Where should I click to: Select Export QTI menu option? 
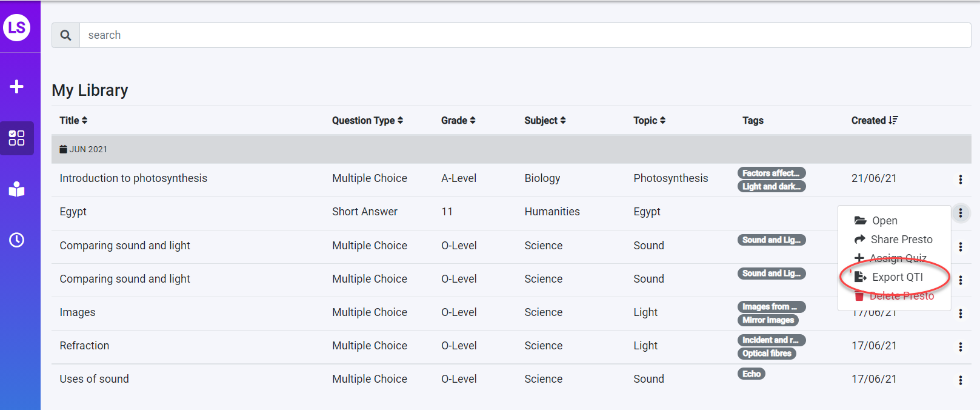pos(897,277)
